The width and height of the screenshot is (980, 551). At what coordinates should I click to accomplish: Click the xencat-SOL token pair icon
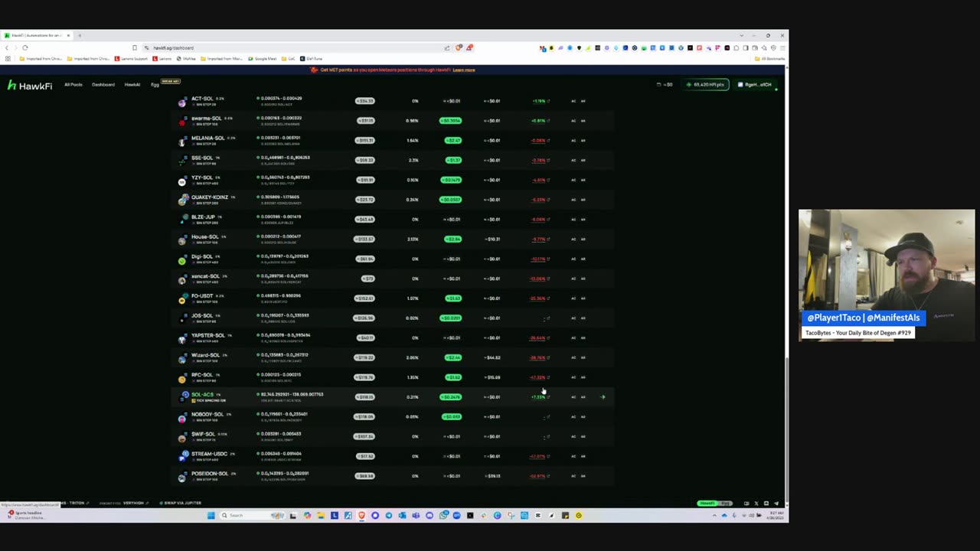pos(181,279)
